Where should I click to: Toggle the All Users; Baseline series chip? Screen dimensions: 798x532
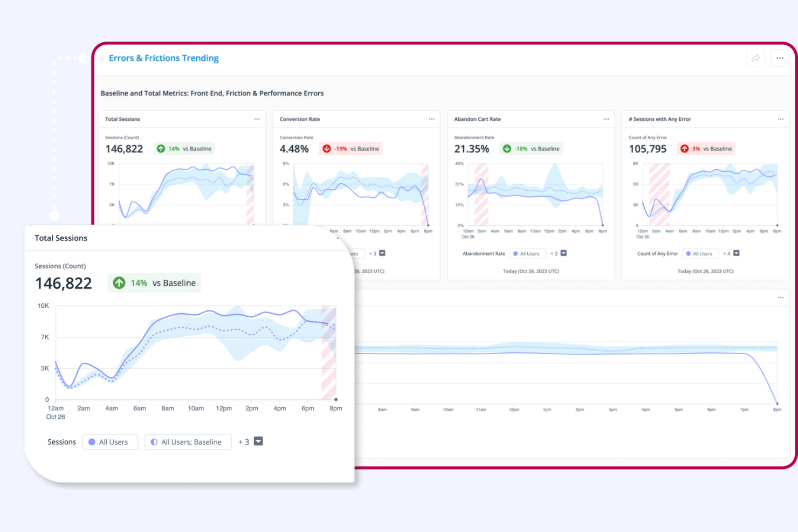click(188, 441)
